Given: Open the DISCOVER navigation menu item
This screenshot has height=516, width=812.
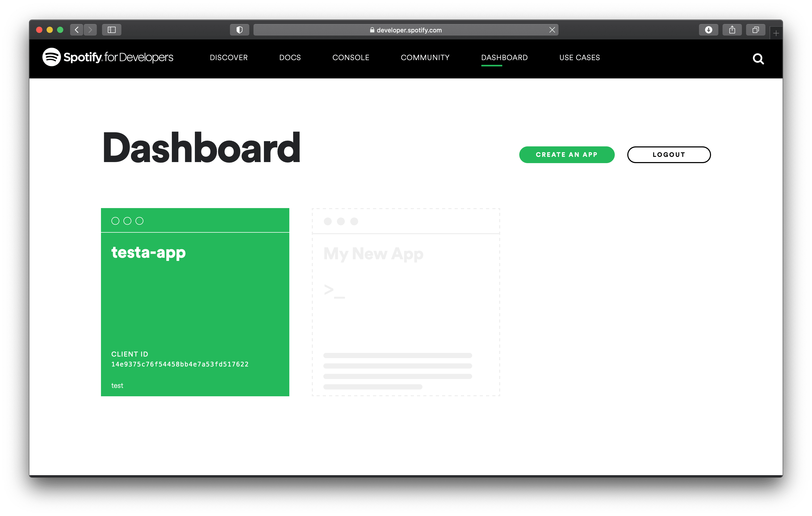Looking at the screenshot, I should [x=228, y=57].
